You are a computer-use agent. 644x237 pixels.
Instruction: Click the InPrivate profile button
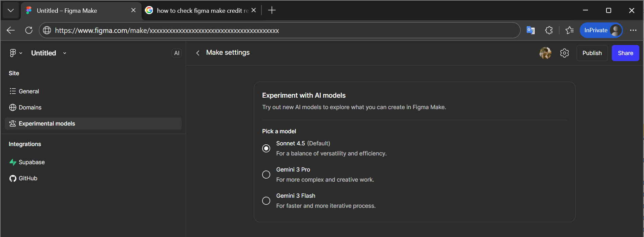coord(601,30)
